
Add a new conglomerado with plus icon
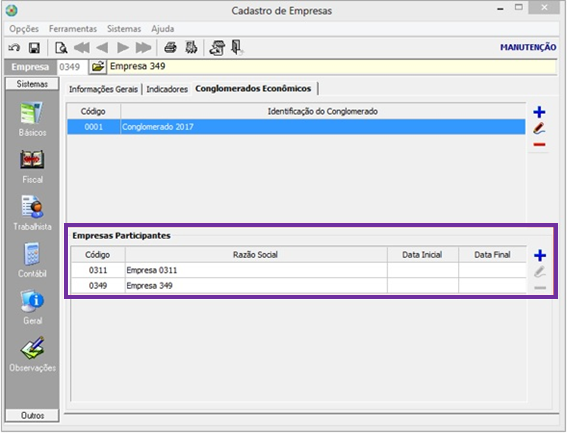tap(539, 112)
